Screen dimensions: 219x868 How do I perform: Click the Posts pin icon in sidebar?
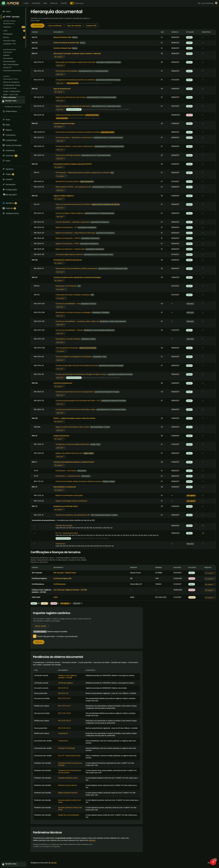pos(3,120)
